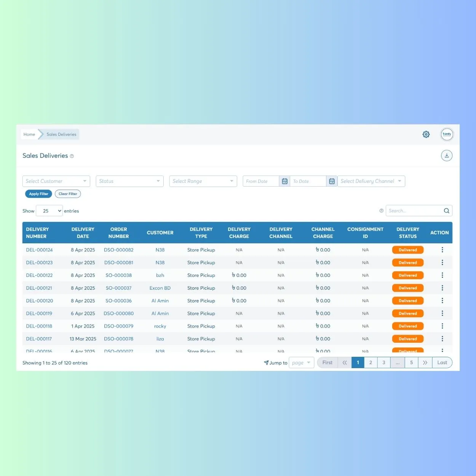Click the help icon beside Sales Deliveries title
The image size is (476, 476).
[72, 156]
